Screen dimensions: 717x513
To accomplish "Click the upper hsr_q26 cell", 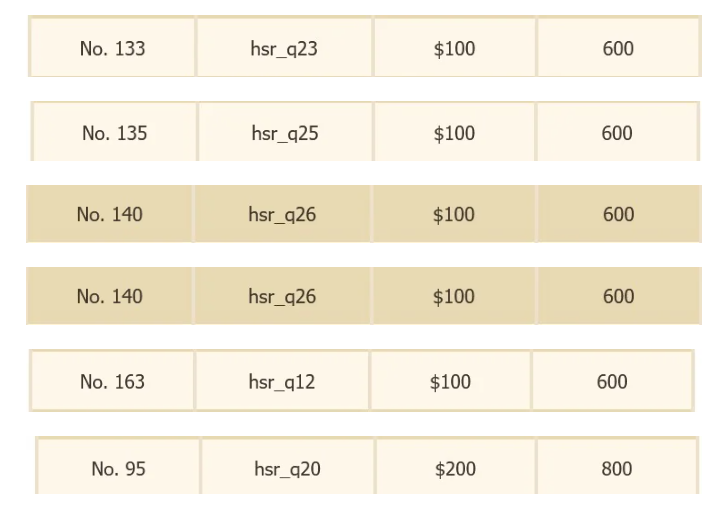I will click(282, 214).
